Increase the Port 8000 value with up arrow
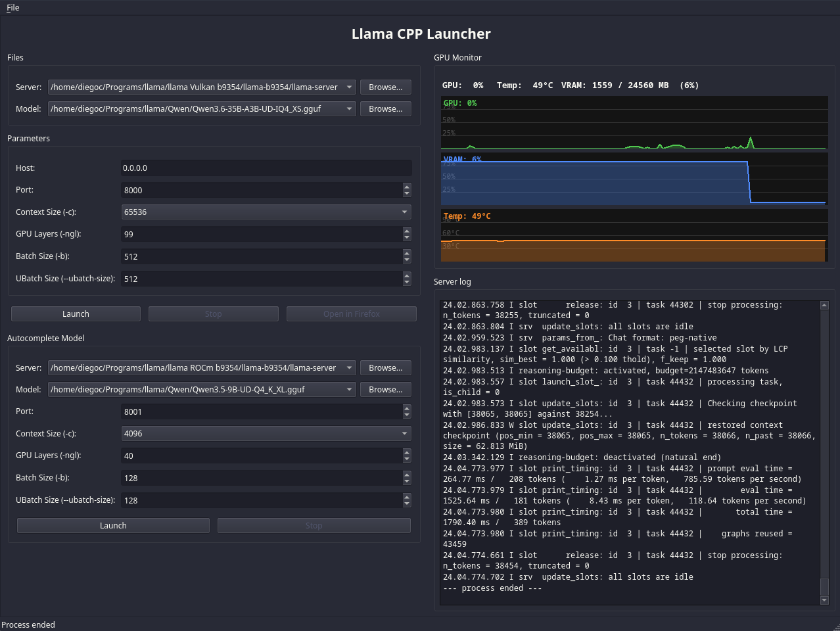 pos(407,187)
